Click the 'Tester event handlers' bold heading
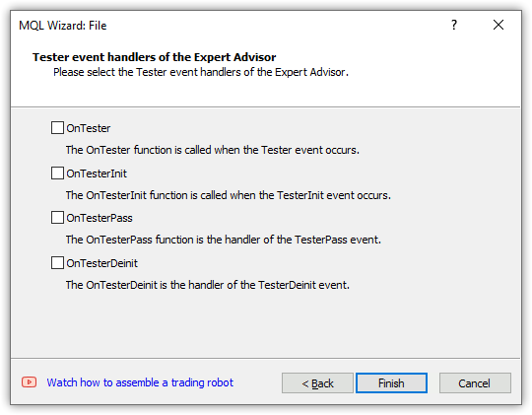The height and width of the screenshot is (415, 532). click(154, 57)
